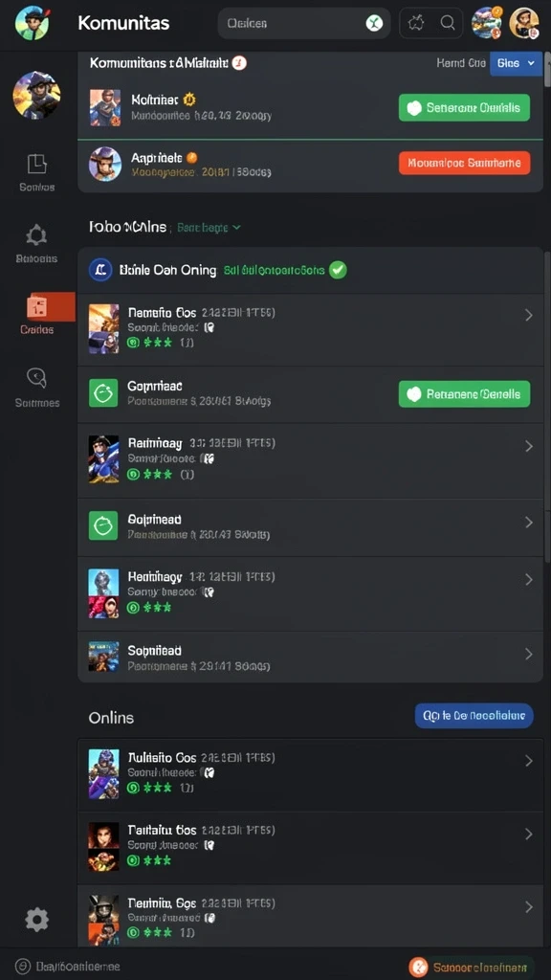
Task: Click the blue button beside Onlins heading
Action: 474,716
